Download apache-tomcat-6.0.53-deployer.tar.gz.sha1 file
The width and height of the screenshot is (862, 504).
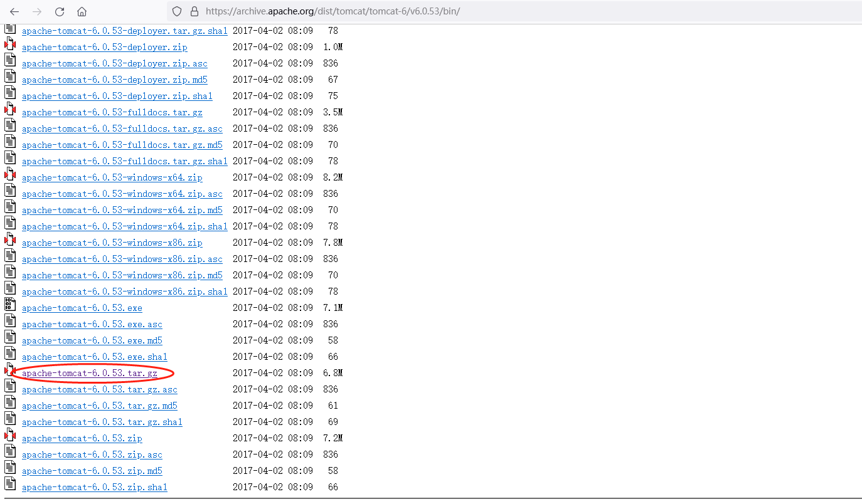pyautogui.click(x=125, y=31)
